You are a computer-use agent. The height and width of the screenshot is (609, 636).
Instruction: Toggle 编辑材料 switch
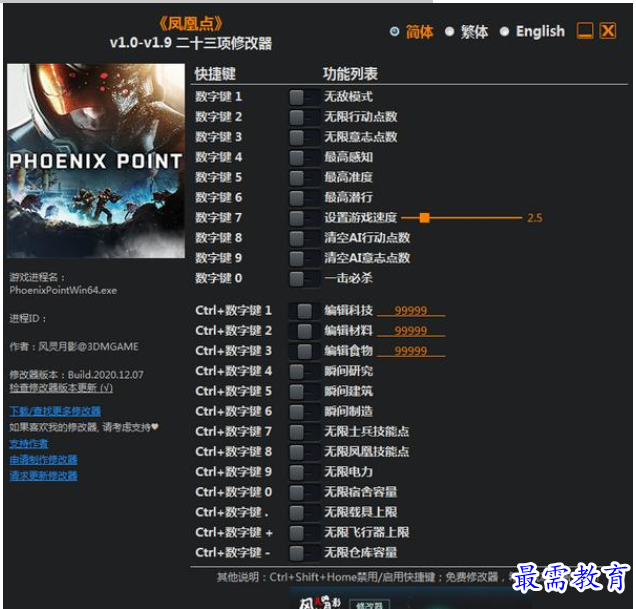pyautogui.click(x=304, y=331)
